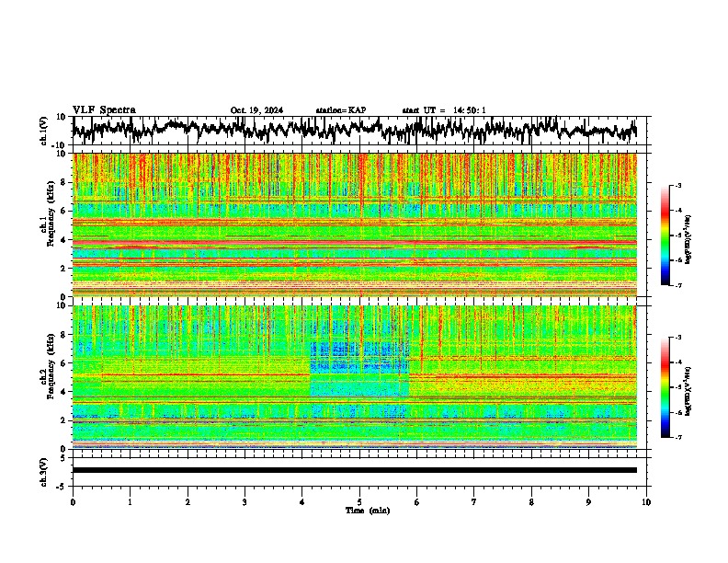
Task: Click the "8" kHz tick on ch.1 frequency axis
Action: point(64,182)
